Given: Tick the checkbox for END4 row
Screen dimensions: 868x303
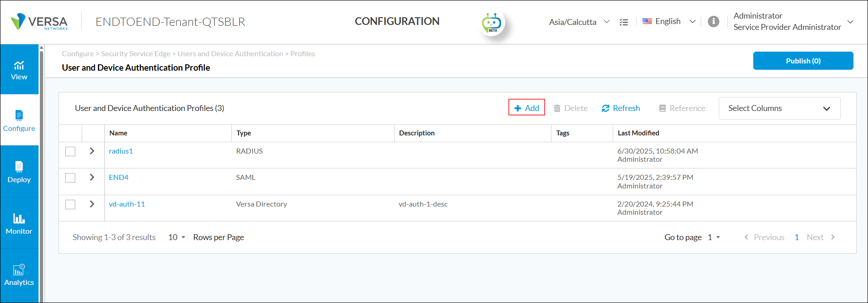Looking at the screenshot, I should pyautogui.click(x=70, y=178).
